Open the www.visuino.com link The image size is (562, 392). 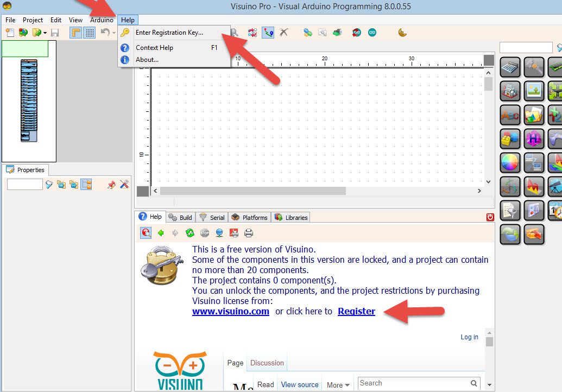[230, 311]
